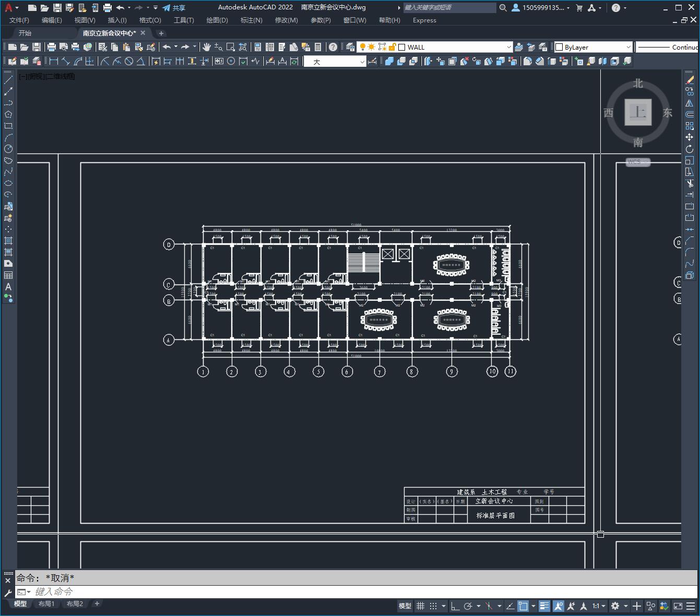Click the ViewCube 上 top face
The image size is (700, 616).
[638, 112]
